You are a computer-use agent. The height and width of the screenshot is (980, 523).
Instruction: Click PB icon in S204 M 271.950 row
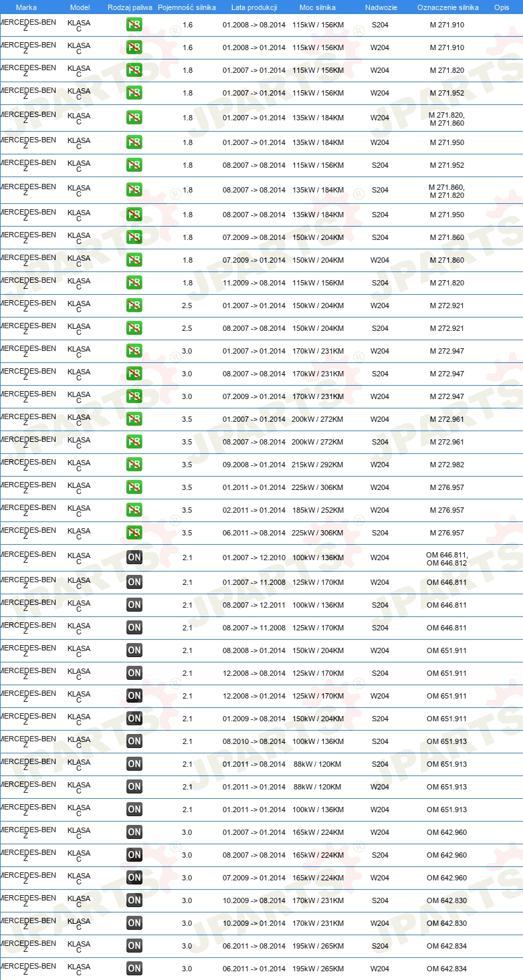click(x=134, y=215)
